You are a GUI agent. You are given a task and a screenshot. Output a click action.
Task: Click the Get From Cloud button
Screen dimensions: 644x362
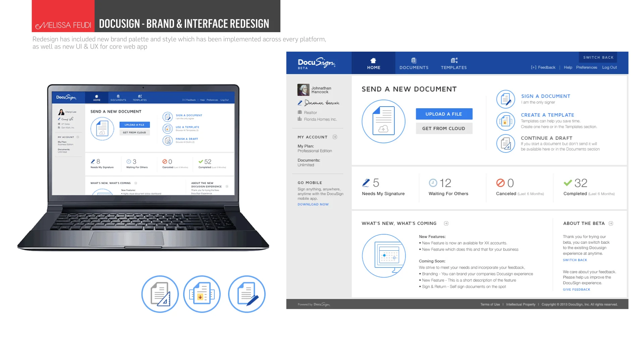point(444,128)
